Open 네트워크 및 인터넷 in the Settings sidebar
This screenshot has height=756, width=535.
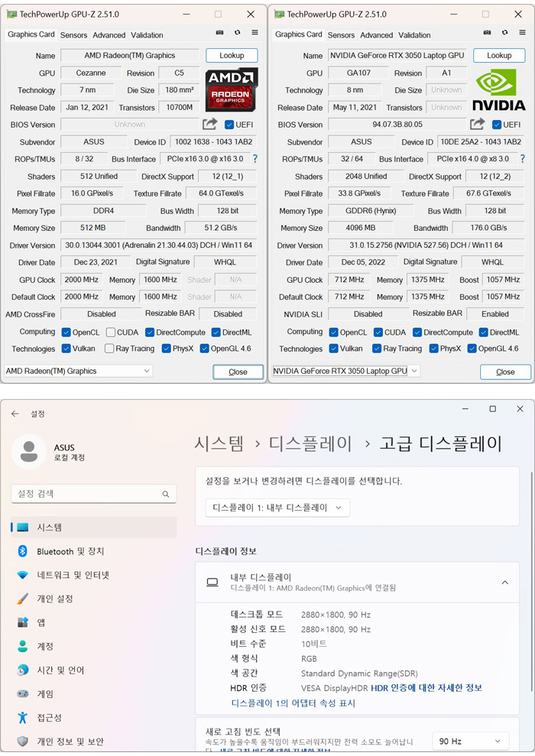point(73,575)
